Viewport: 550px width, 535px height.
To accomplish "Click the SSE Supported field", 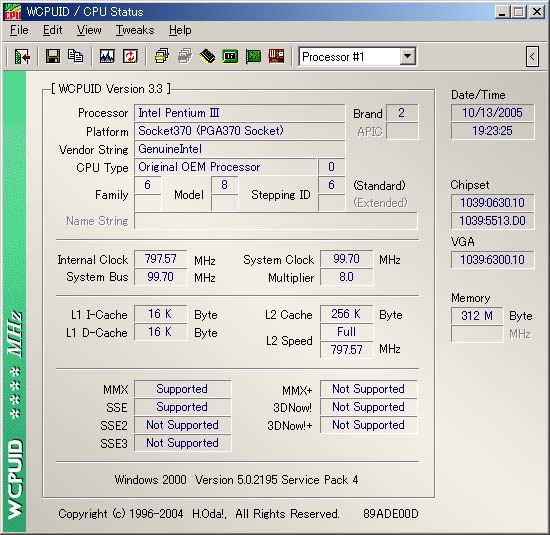I will 182,407.
